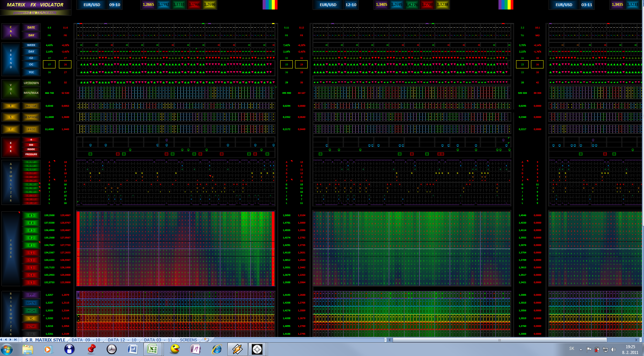Click the yellow 1,3238 price cell

click(442, 5)
